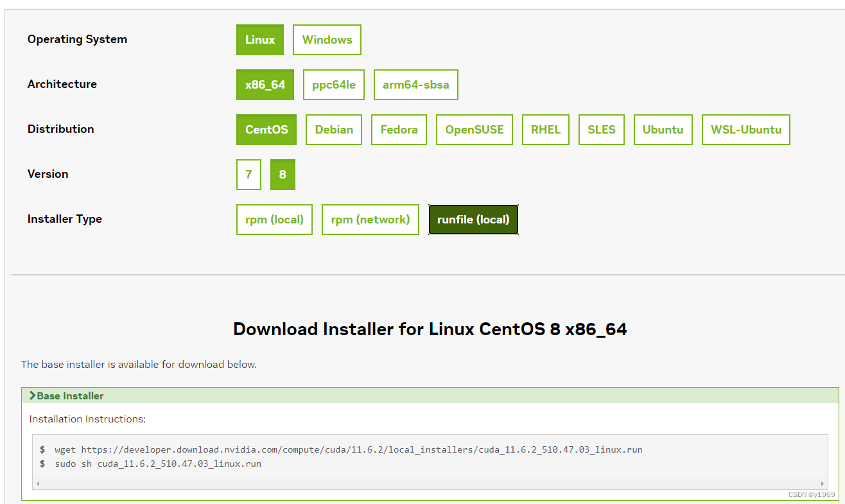Click the Installation Instructions text
This screenshot has height=504, width=845.
[x=88, y=419]
